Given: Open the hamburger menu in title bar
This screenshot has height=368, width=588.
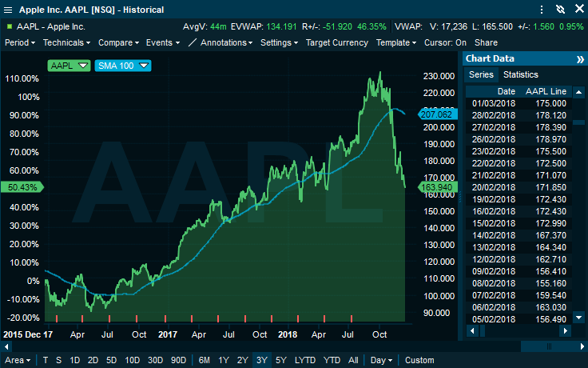Looking at the screenshot, I should point(9,10).
